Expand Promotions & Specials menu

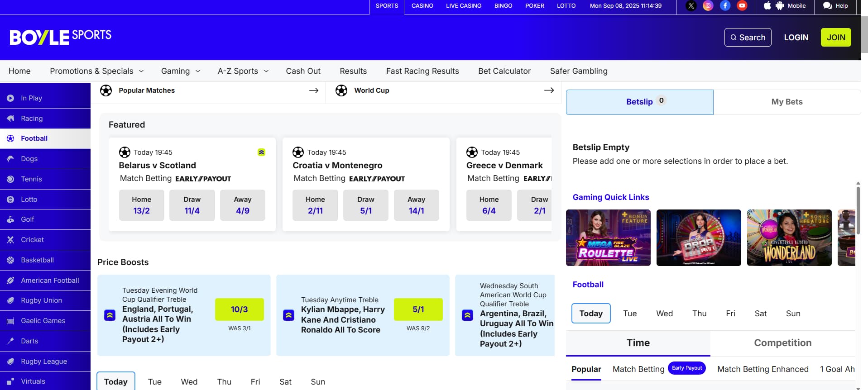(x=97, y=71)
